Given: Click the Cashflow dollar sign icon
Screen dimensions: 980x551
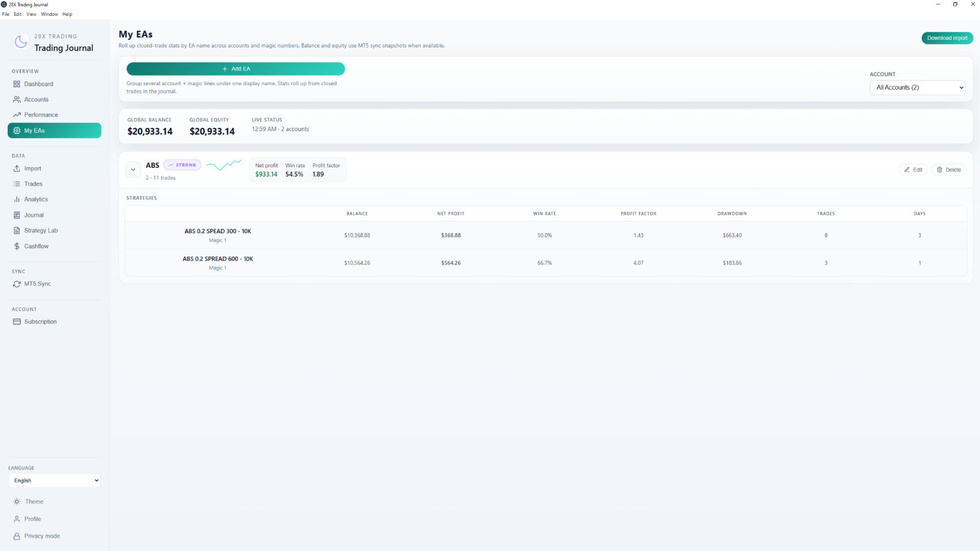Looking at the screenshot, I should click(17, 246).
